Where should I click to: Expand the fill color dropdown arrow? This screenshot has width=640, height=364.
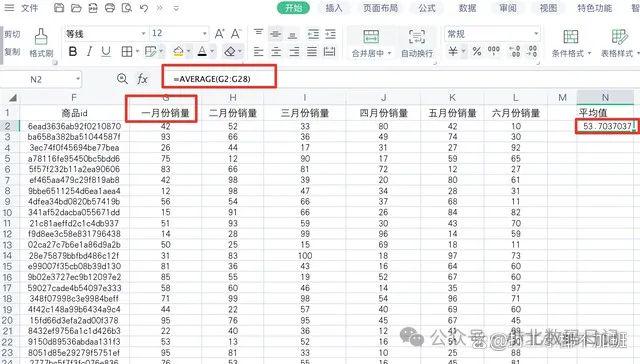(189, 51)
